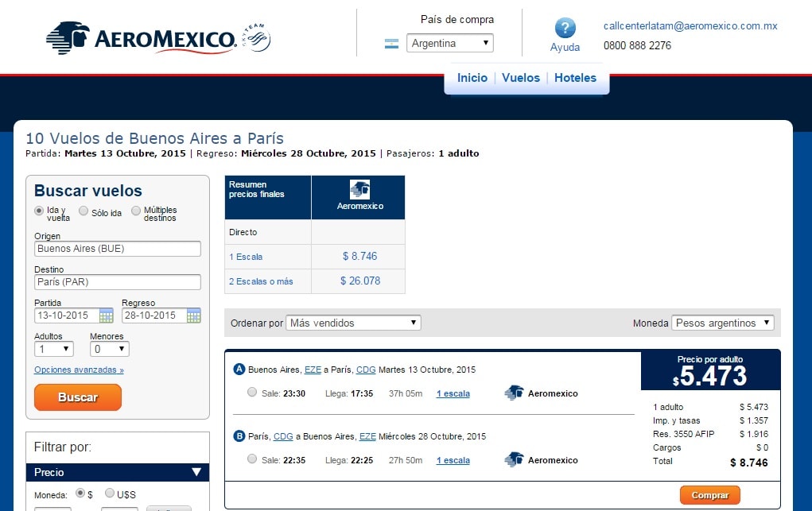Click the Comprar button

(710, 495)
